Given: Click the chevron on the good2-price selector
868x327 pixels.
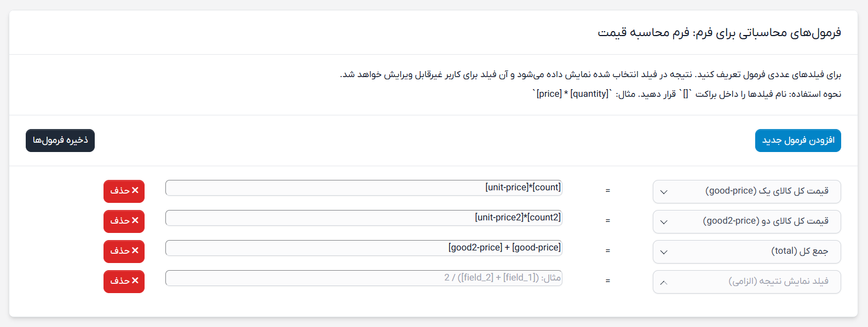Looking at the screenshot, I should coord(664,221).
